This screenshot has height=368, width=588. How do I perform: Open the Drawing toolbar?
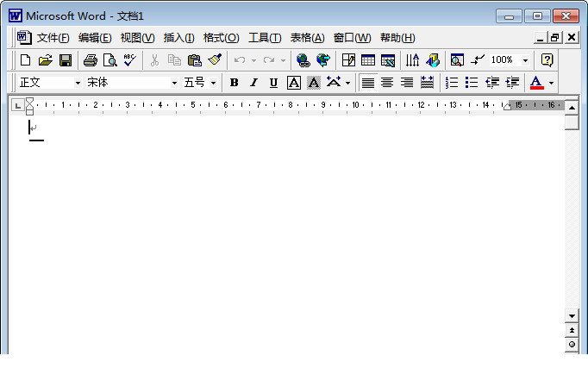pyautogui.click(x=432, y=60)
